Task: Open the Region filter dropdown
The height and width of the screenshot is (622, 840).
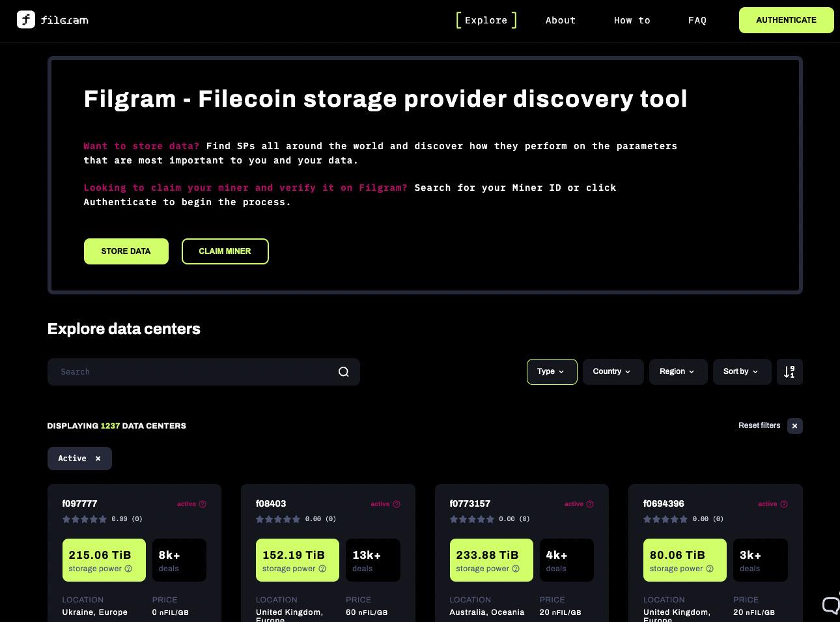Action: [x=678, y=372]
